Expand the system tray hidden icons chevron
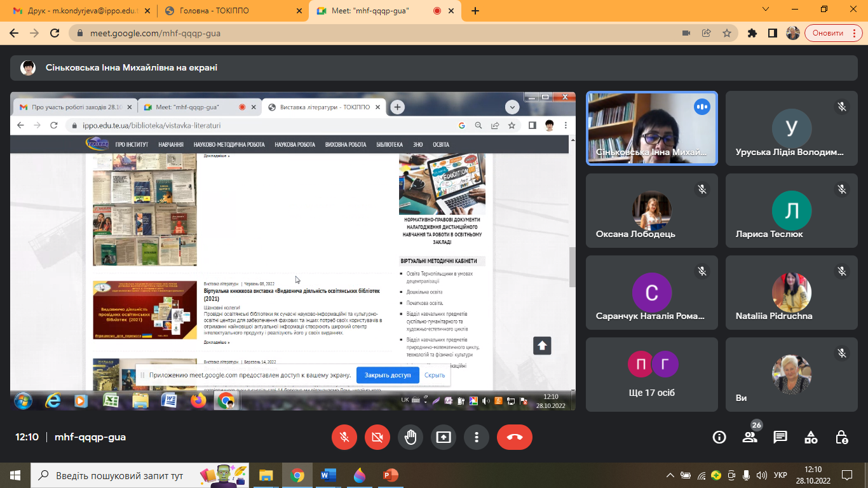The height and width of the screenshot is (488, 868). click(670, 475)
